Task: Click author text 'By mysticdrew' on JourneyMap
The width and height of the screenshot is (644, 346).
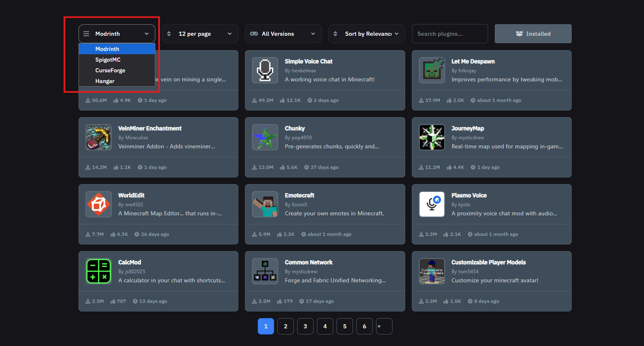Action: [468, 138]
